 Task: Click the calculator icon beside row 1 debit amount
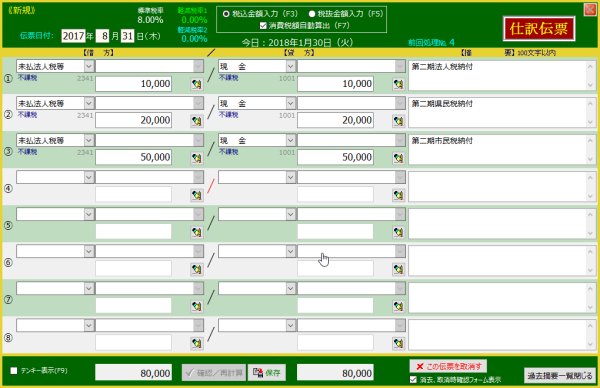(x=197, y=84)
